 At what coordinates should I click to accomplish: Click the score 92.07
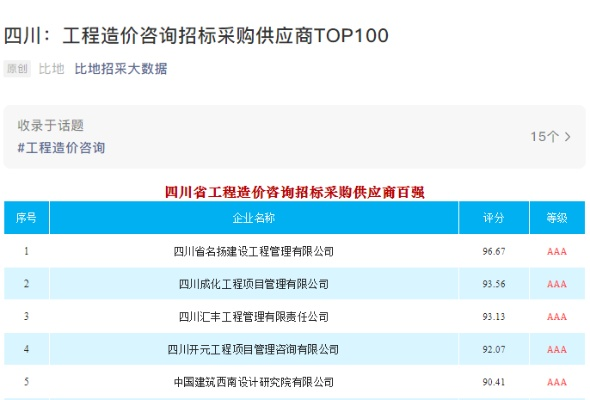[x=494, y=349]
